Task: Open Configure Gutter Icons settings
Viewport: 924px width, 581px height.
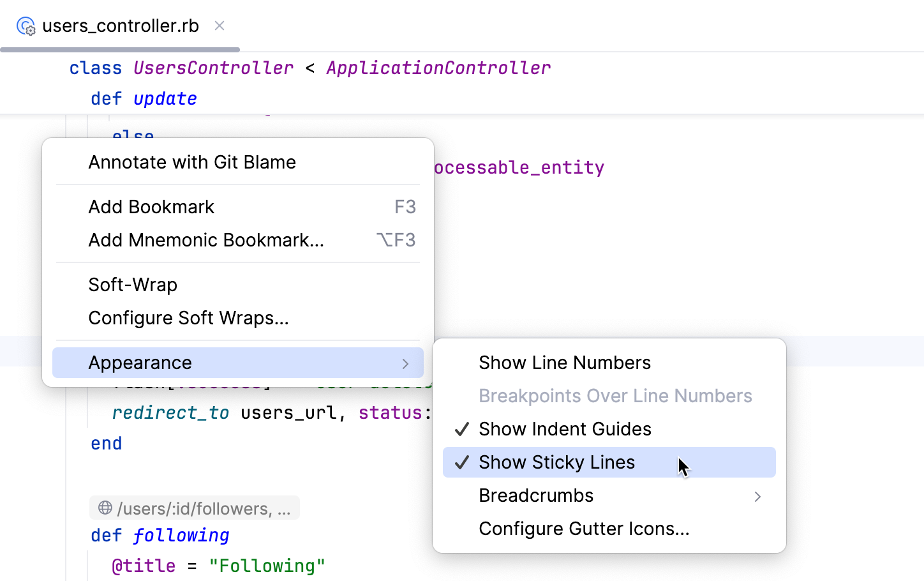Action: pyautogui.click(x=584, y=529)
